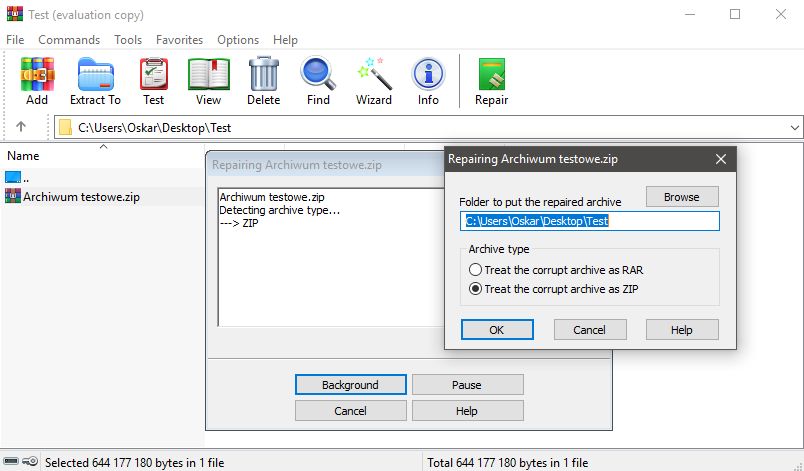Click the key icon in status bar
Image resolution: width=804 pixels, height=471 pixels.
[30, 461]
